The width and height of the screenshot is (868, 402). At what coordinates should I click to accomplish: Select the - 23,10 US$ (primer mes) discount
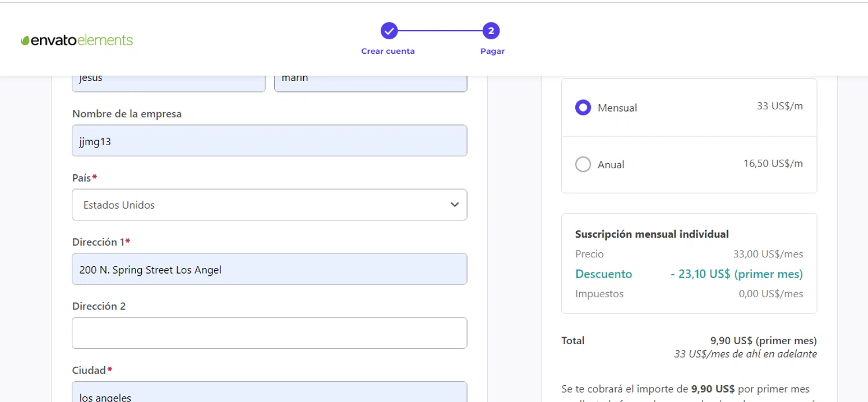[737, 274]
